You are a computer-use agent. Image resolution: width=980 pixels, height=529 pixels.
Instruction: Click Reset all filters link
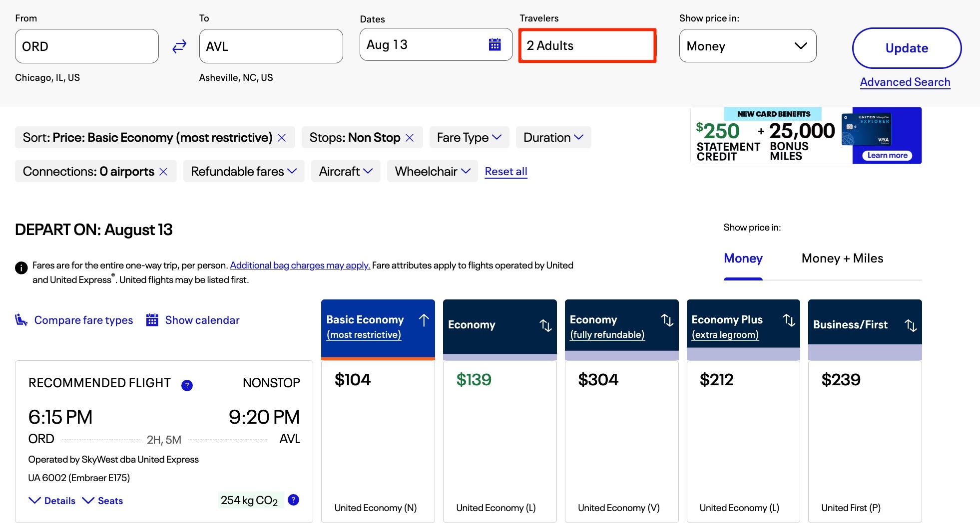tap(506, 172)
